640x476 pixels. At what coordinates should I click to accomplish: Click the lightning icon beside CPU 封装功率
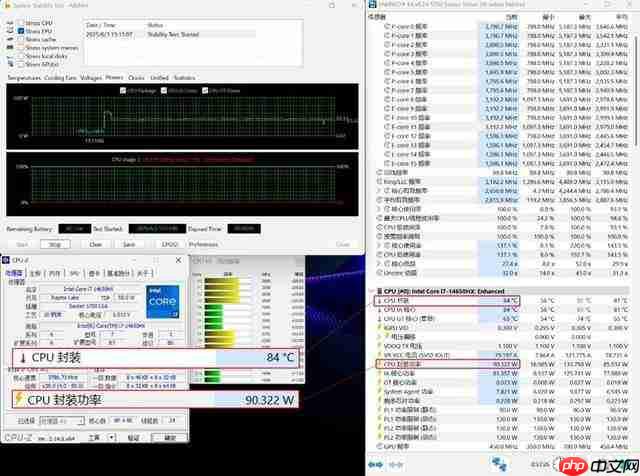(20, 399)
